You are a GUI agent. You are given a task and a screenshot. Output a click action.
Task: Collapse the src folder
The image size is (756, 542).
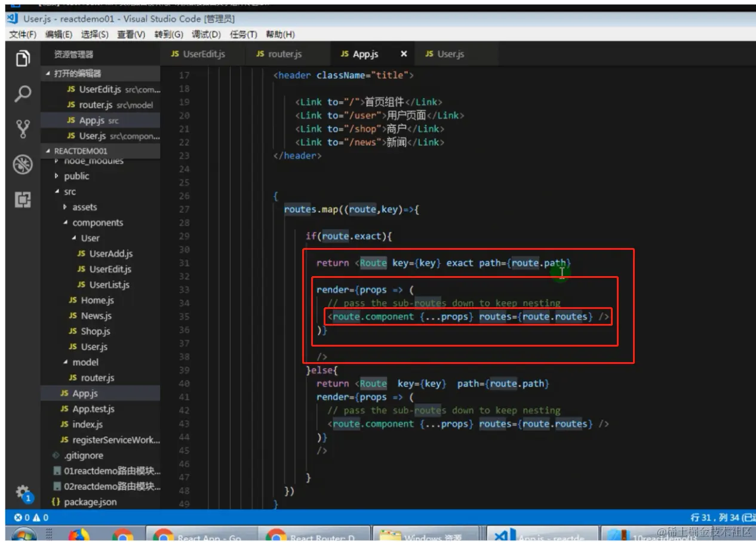100,192
